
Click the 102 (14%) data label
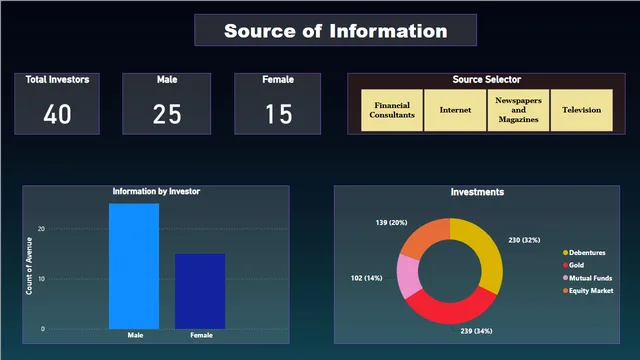point(367,278)
